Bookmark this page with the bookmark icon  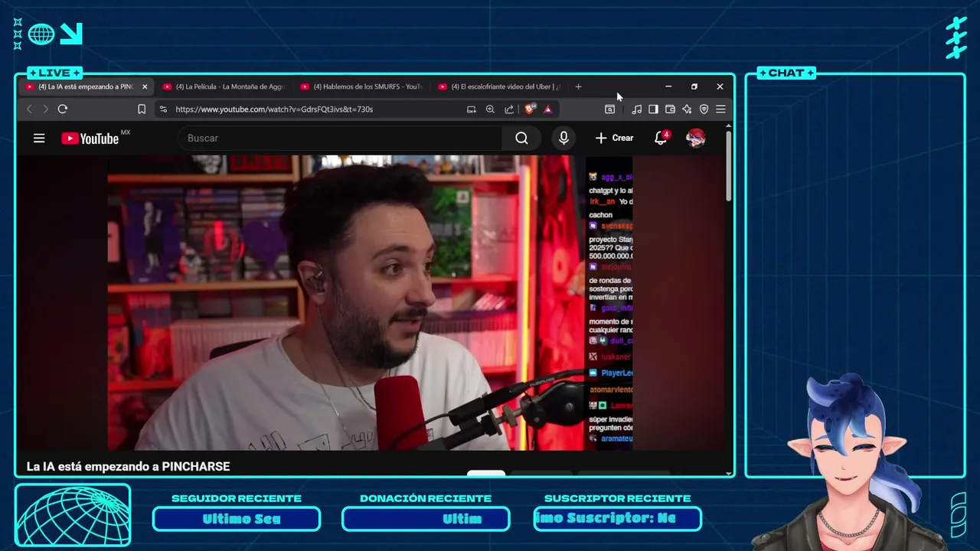click(x=142, y=109)
